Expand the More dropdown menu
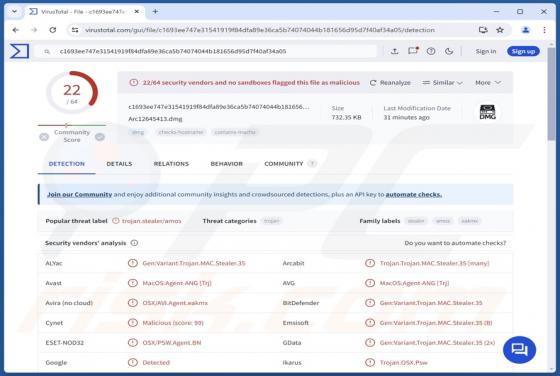The image size is (560, 376). [x=488, y=82]
